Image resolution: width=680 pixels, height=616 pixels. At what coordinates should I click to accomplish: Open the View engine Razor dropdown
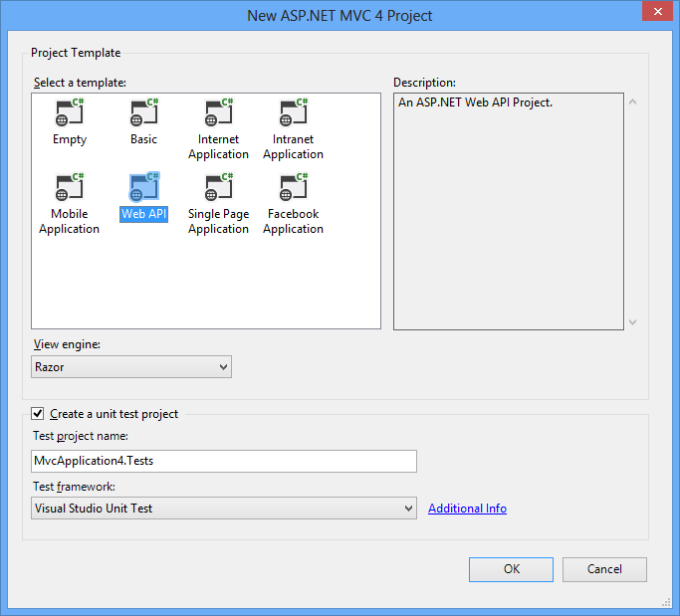(131, 367)
